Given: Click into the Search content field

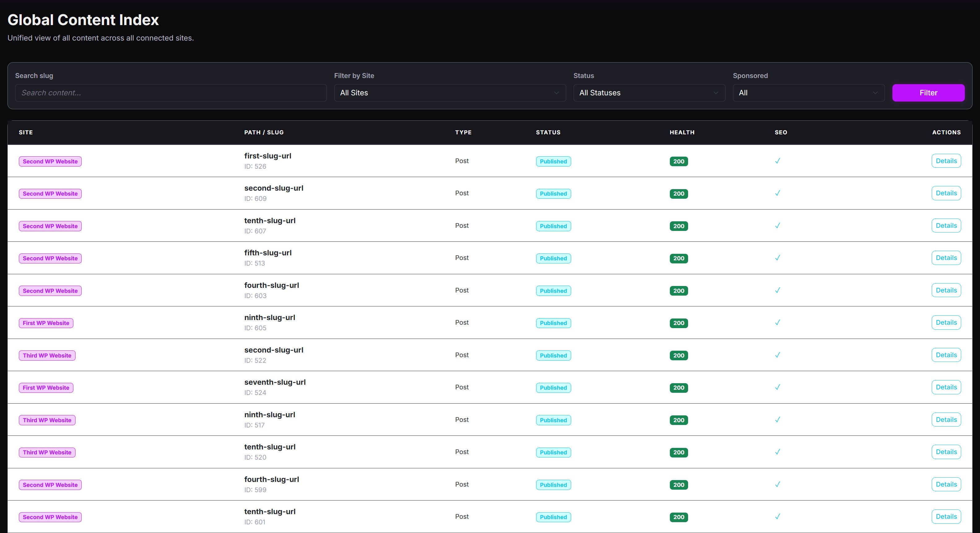Looking at the screenshot, I should pyautogui.click(x=171, y=93).
